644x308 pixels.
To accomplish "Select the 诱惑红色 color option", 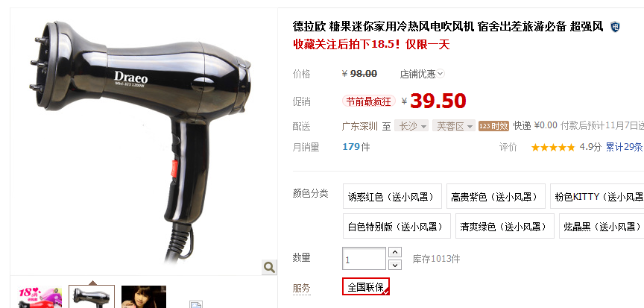I will [392, 196].
